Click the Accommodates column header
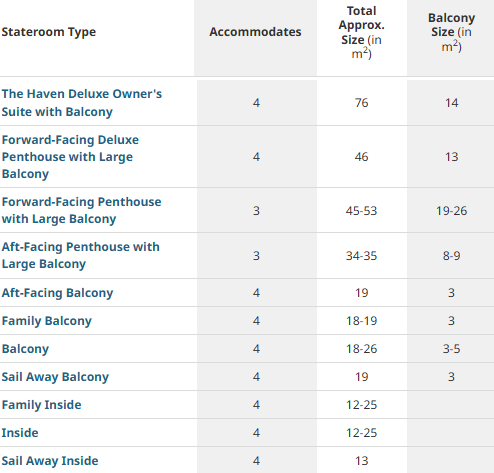Screen dimensions: 494x473 [255, 32]
